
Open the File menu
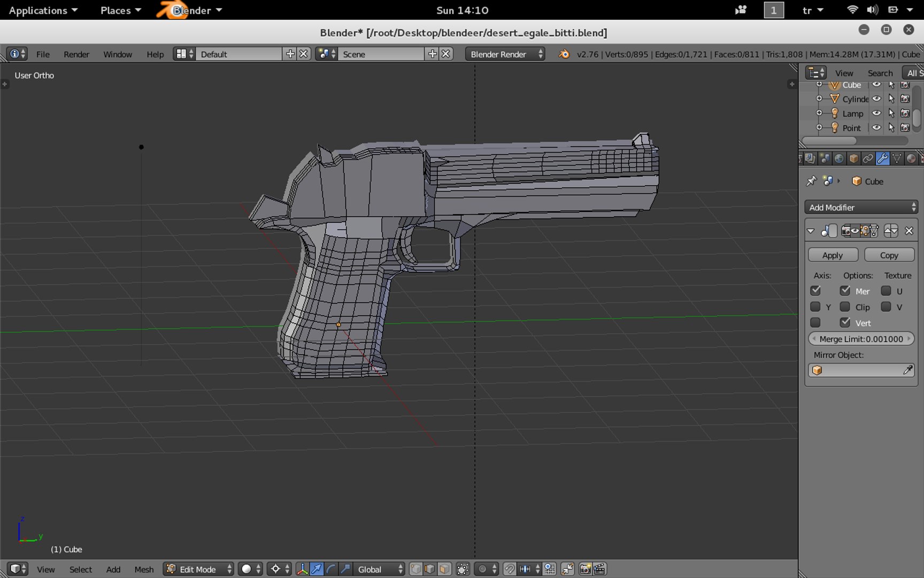click(x=43, y=54)
